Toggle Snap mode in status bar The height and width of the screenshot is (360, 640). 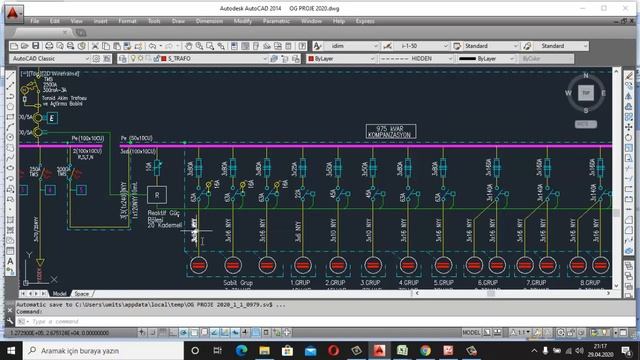coord(152,333)
